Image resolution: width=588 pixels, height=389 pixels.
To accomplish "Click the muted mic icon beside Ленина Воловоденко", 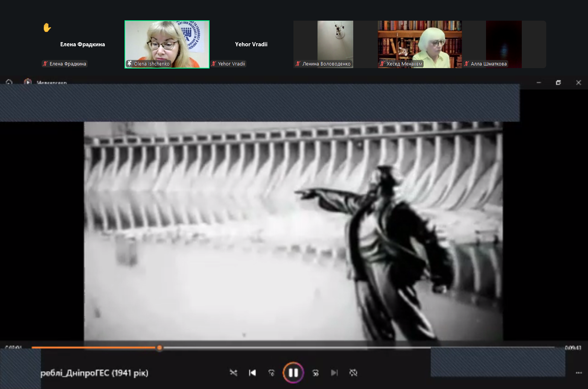I will pos(298,64).
